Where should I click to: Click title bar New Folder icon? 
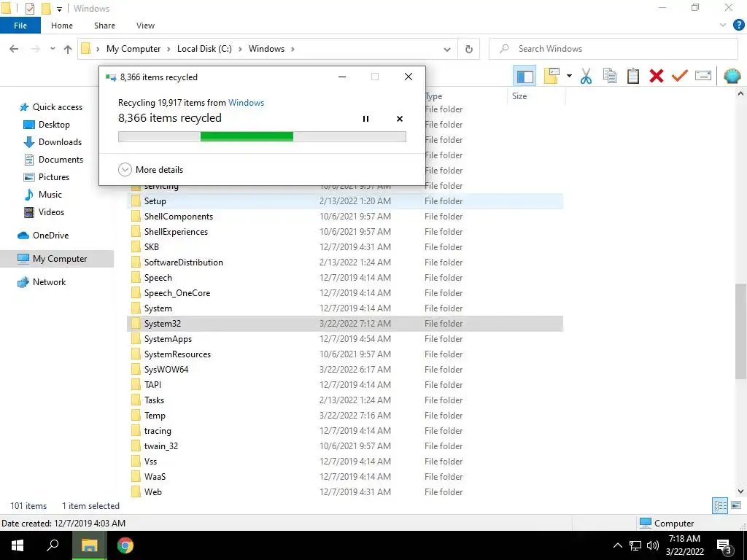46,9
